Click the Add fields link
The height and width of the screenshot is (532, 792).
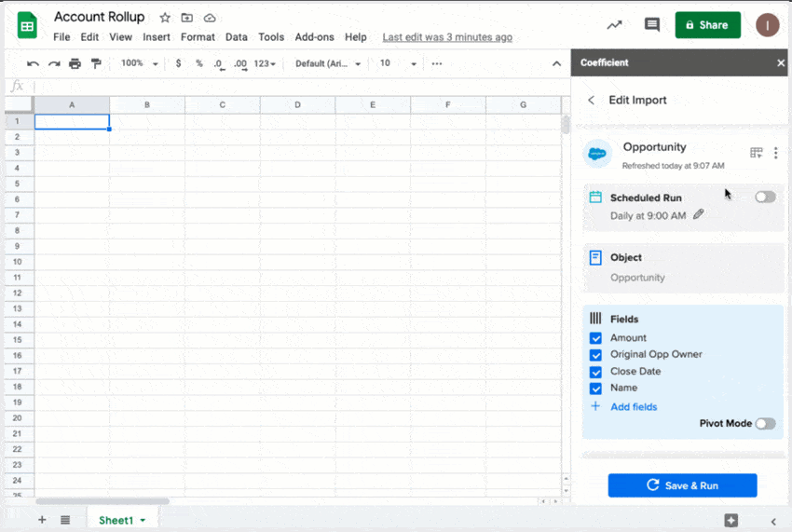(x=634, y=407)
